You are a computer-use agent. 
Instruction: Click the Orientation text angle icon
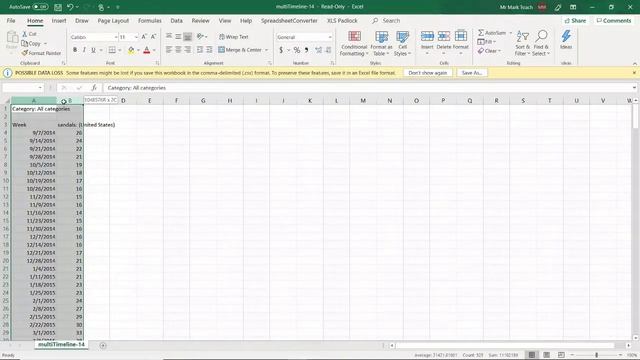(x=200, y=37)
